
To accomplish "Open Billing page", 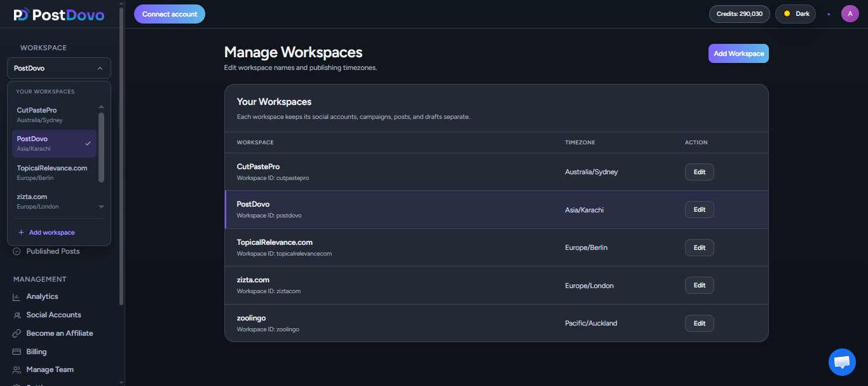I will 36,352.
